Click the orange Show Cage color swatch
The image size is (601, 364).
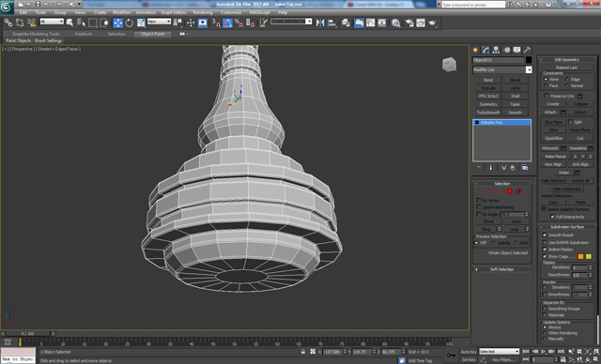tap(580, 256)
